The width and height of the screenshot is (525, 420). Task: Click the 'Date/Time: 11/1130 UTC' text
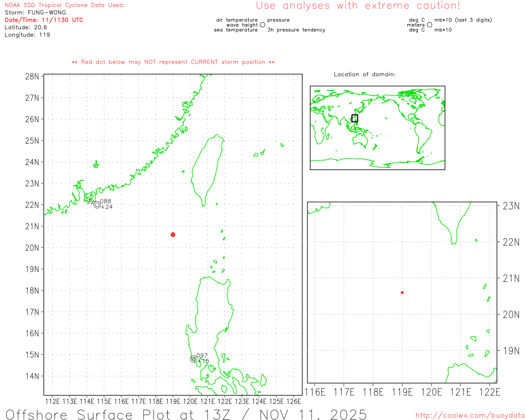click(x=44, y=20)
